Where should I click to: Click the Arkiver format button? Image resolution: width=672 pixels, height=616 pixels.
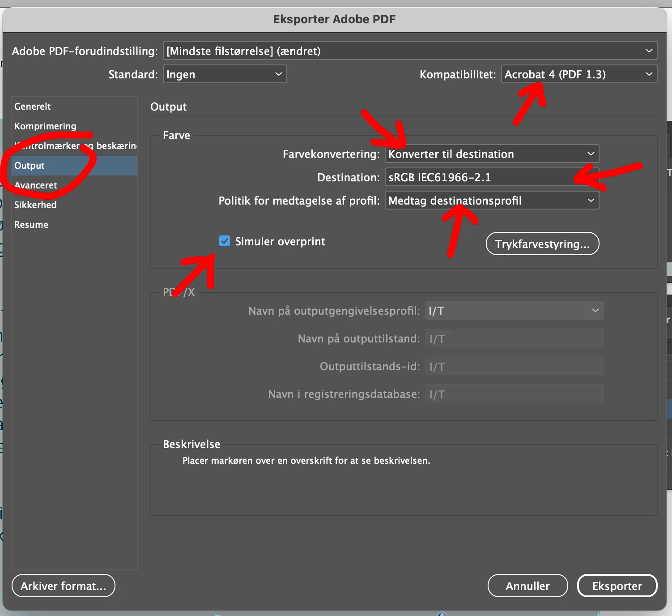click(64, 586)
